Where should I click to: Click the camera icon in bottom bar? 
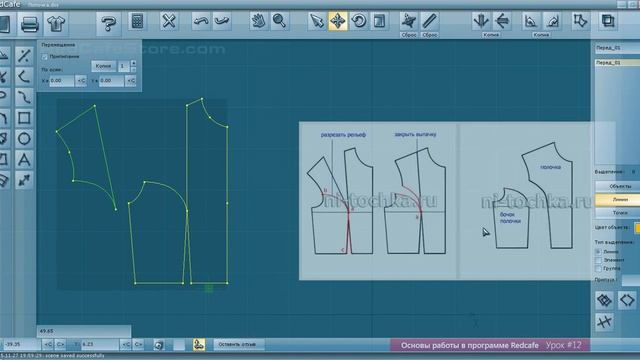159,345
